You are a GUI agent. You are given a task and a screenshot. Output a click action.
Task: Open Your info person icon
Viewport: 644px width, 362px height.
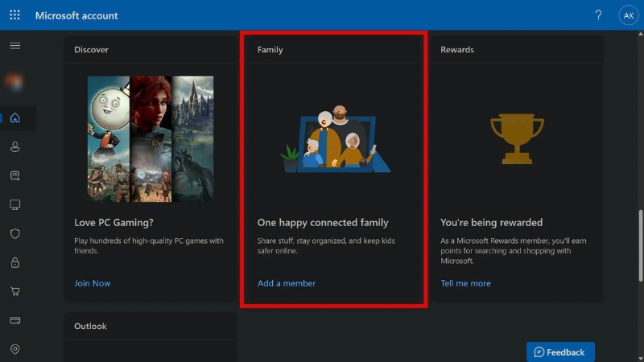point(15,147)
